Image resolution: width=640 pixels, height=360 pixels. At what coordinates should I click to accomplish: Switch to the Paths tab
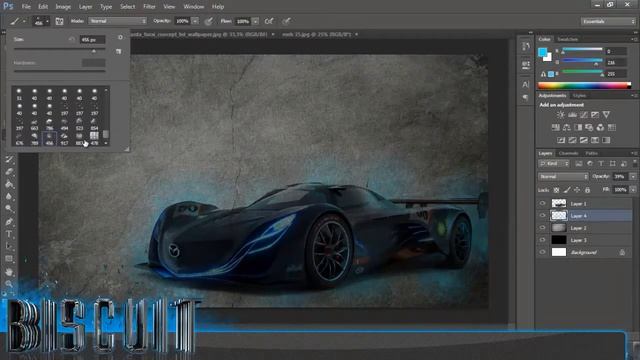coord(591,153)
